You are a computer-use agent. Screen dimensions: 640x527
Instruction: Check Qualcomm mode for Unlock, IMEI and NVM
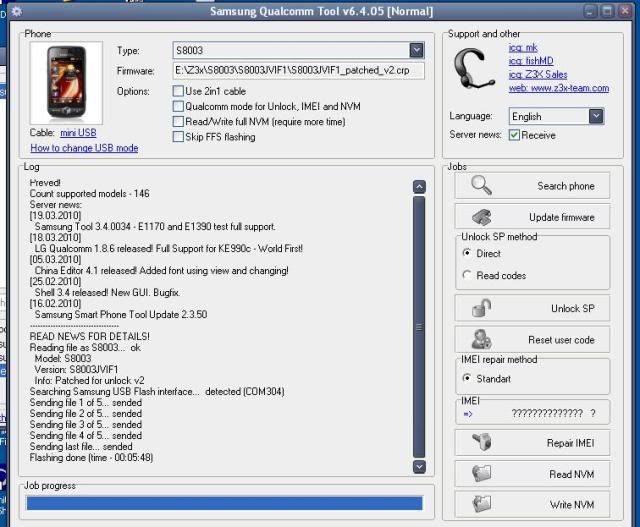click(x=178, y=106)
